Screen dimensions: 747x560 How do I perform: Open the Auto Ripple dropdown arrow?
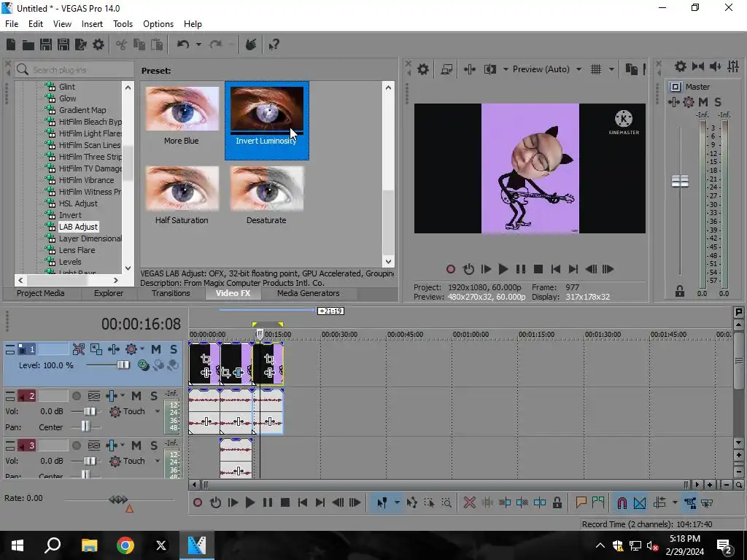click(675, 502)
